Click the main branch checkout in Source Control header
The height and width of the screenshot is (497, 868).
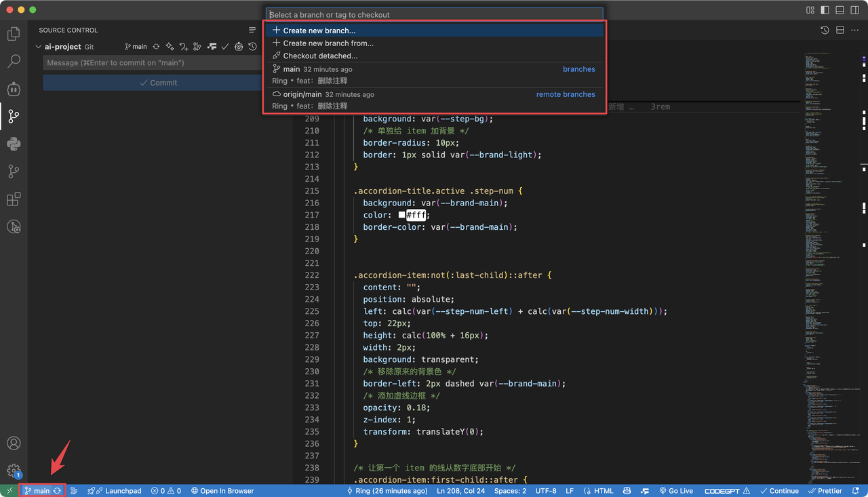(136, 47)
